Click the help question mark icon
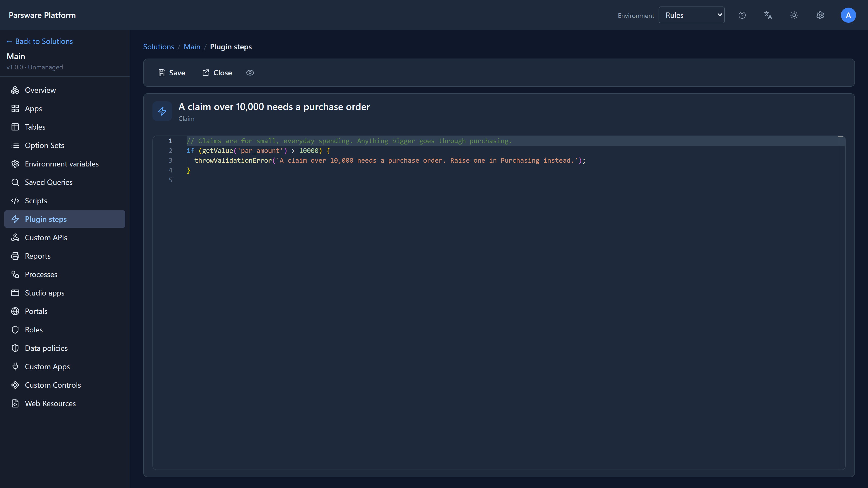 (x=742, y=15)
